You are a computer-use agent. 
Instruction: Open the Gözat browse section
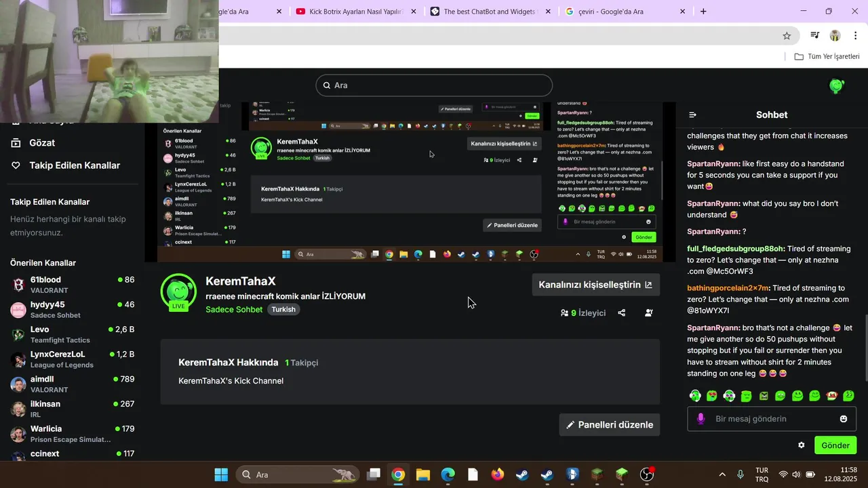42,142
